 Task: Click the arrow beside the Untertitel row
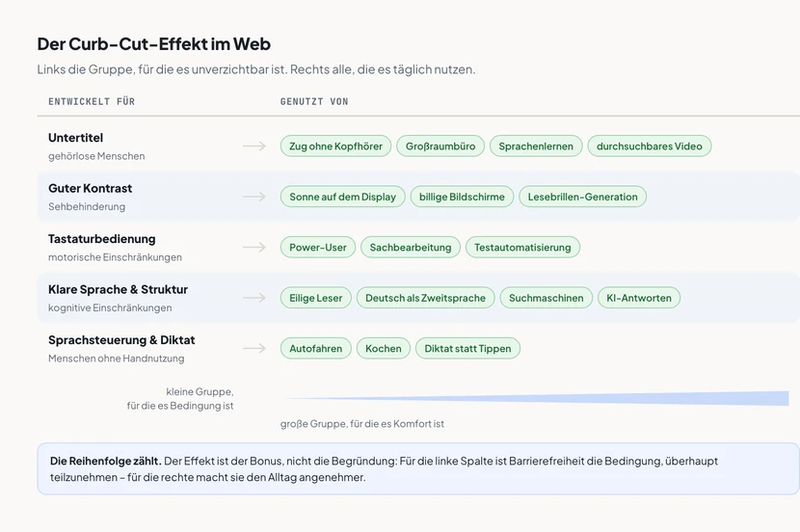tap(254, 146)
